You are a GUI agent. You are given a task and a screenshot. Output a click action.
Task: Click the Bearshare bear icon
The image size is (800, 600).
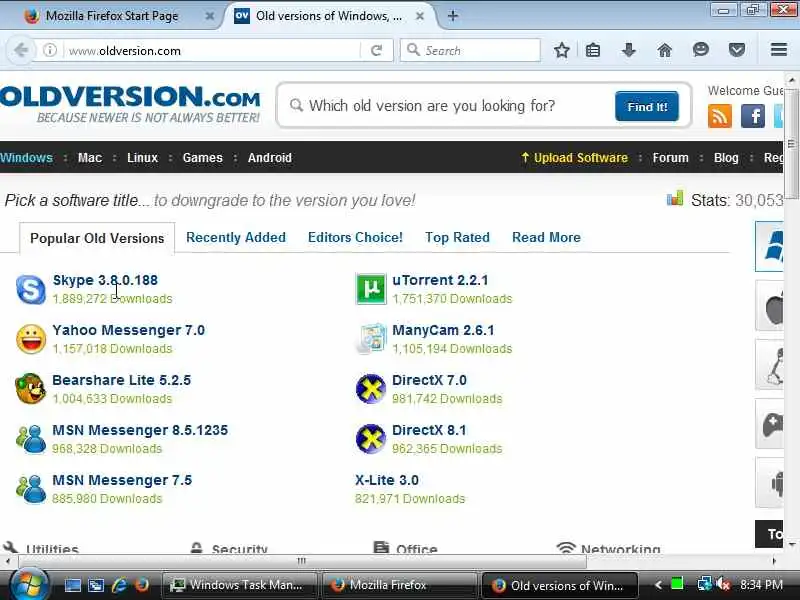point(30,389)
